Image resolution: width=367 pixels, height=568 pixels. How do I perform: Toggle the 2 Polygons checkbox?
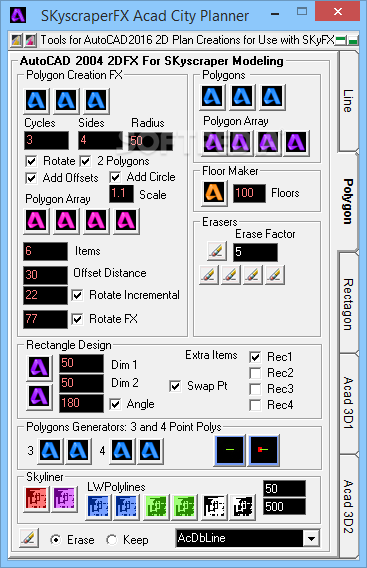coord(86,161)
